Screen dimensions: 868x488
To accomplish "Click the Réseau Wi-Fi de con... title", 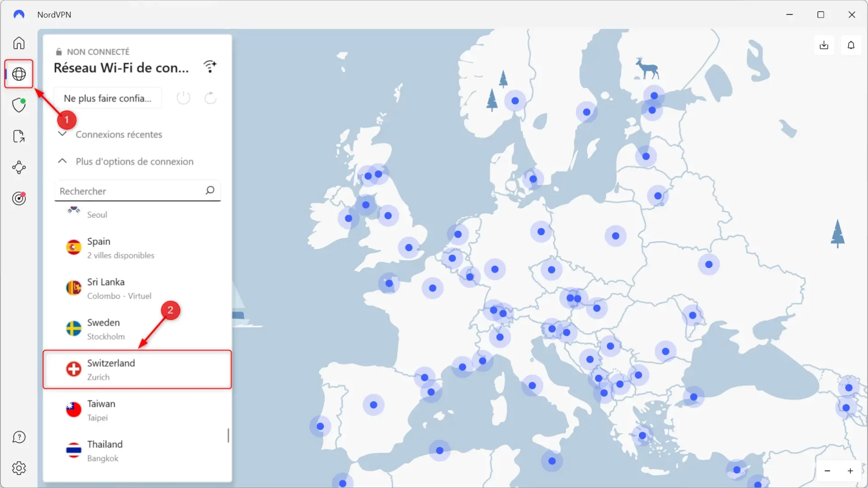I will tap(121, 68).
